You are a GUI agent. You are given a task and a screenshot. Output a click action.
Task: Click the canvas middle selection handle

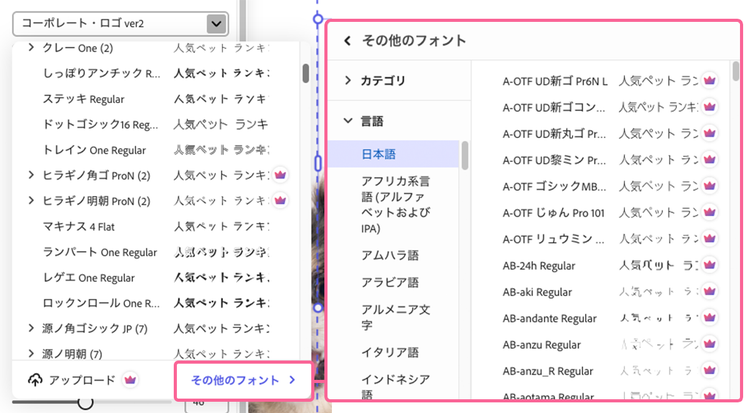click(x=318, y=163)
